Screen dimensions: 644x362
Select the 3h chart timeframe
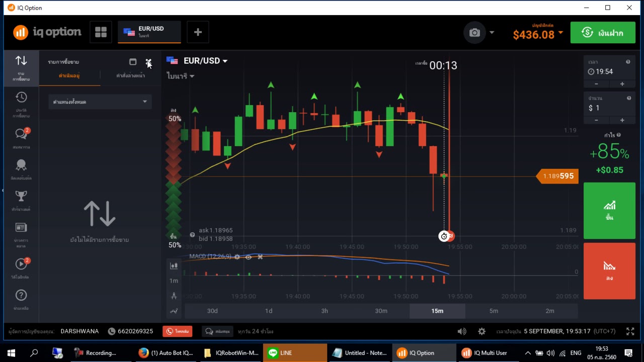pos(325,311)
